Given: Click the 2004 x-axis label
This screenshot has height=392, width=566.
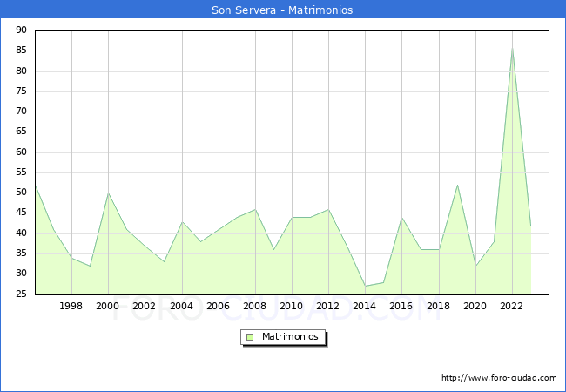Looking at the screenshot, I should 181,307.
